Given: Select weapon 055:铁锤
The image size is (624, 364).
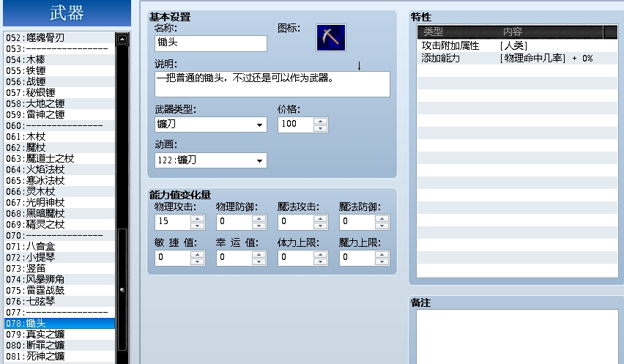Looking at the screenshot, I should click(x=60, y=70).
